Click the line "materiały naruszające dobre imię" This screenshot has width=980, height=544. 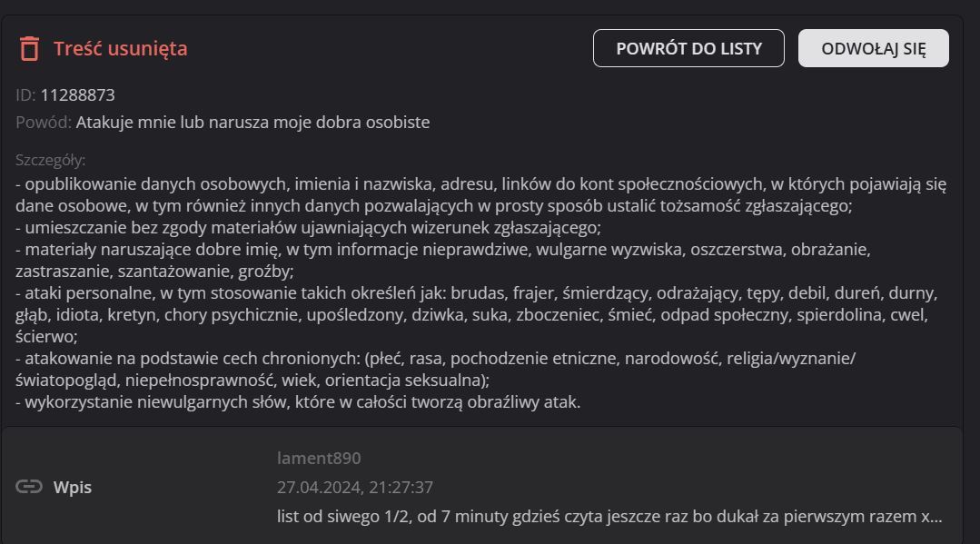point(363,249)
